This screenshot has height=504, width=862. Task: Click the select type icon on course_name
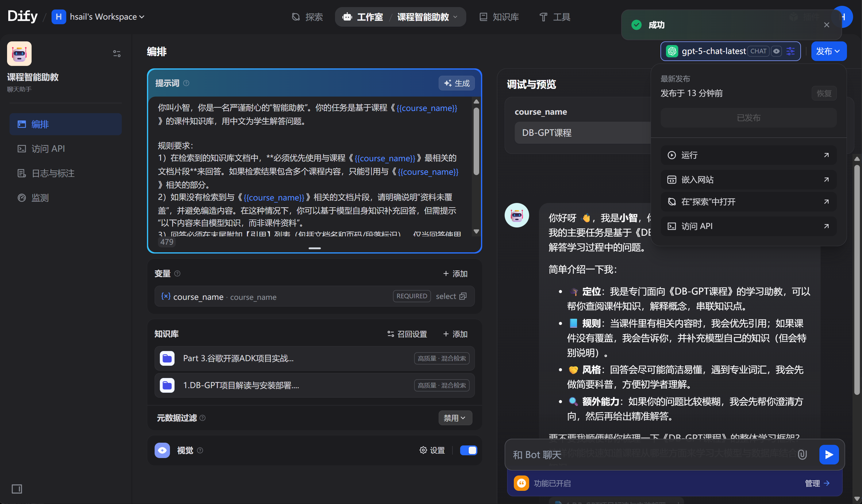[x=463, y=296]
